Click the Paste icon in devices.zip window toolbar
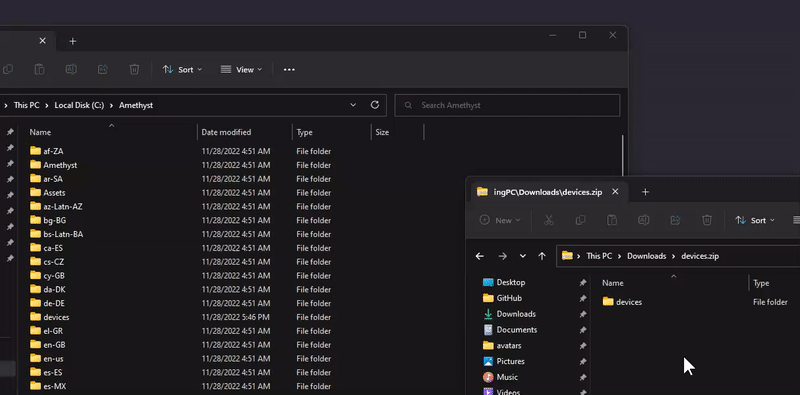This screenshot has width=800, height=395. click(x=612, y=220)
